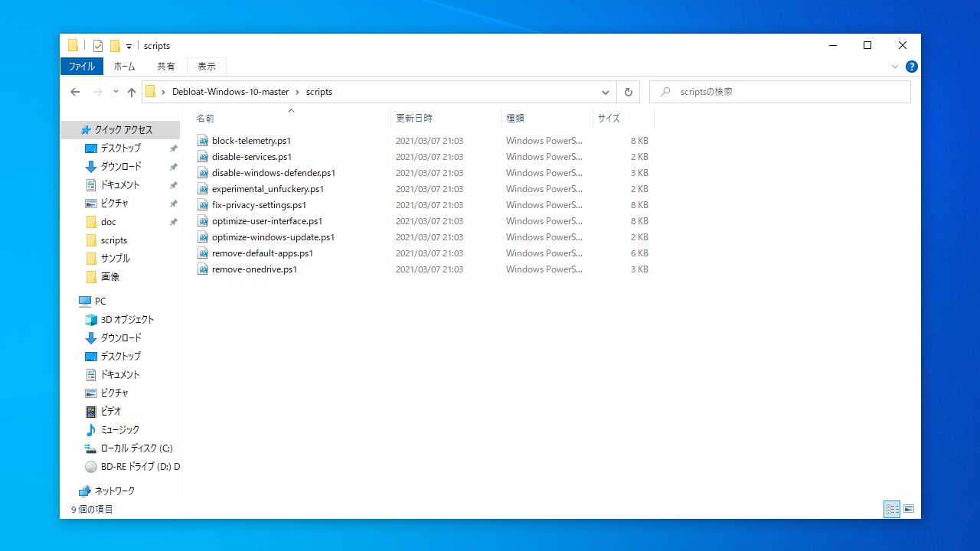The width and height of the screenshot is (980, 551).
Task: Expand the ribbon with the chevron
Action: (x=895, y=67)
